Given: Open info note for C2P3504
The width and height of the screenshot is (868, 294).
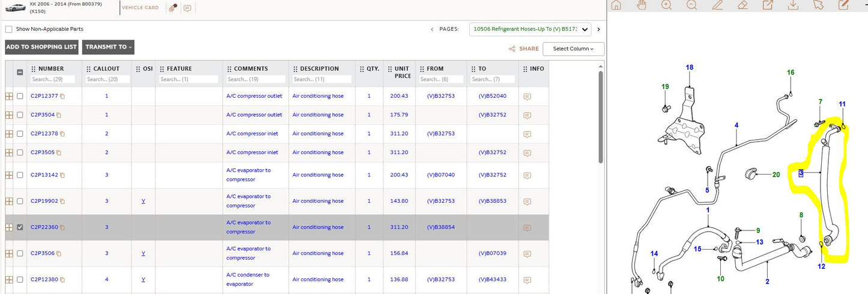Looking at the screenshot, I should [x=527, y=115].
